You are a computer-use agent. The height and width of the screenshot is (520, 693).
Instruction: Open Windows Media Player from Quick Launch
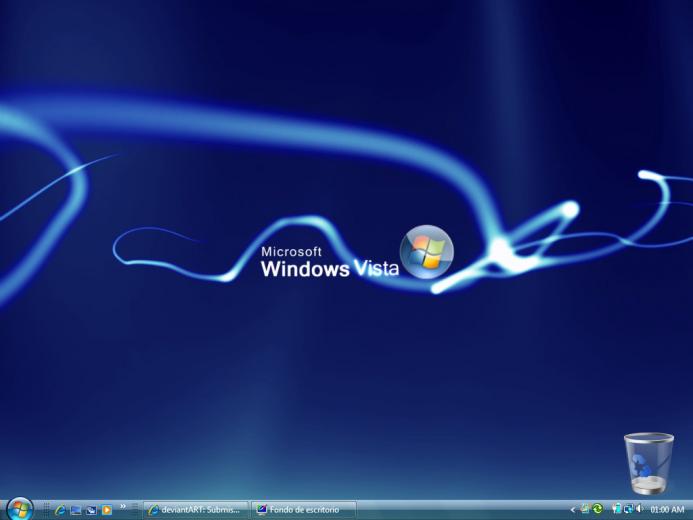(107, 510)
